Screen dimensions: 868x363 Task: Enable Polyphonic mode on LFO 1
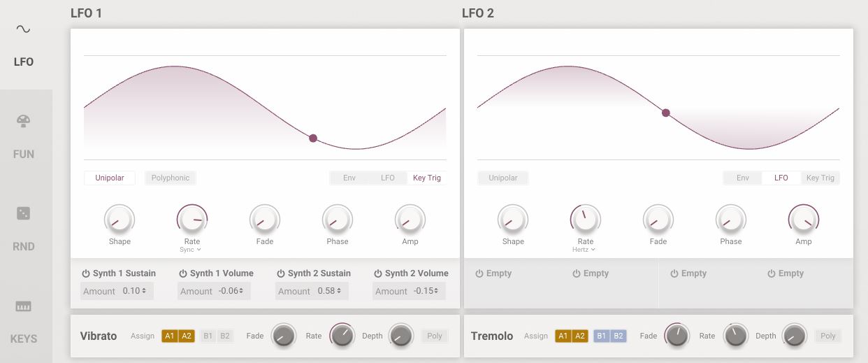pyautogui.click(x=171, y=178)
